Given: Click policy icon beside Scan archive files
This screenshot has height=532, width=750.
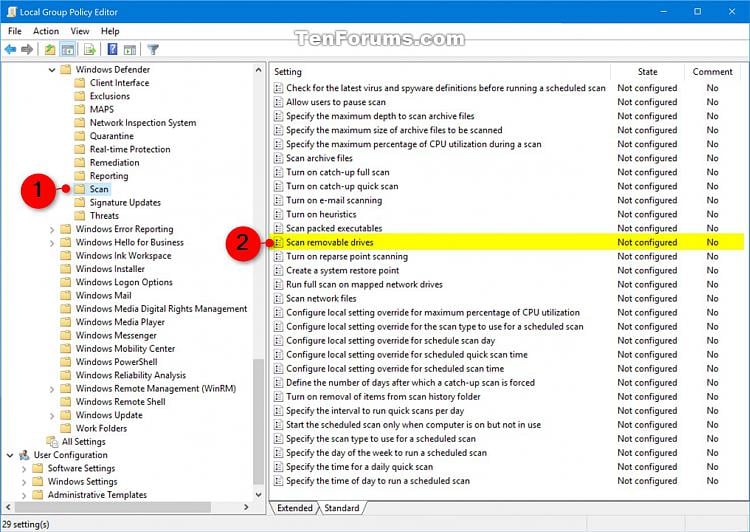Looking at the screenshot, I should (x=278, y=158).
